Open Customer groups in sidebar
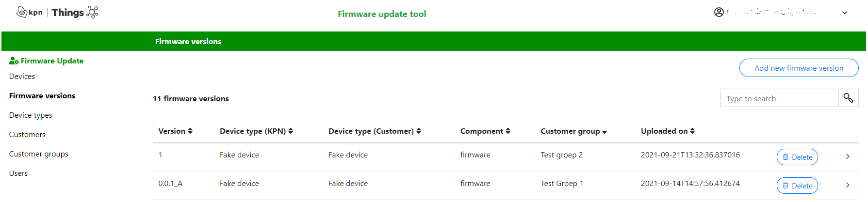 pyautogui.click(x=39, y=154)
